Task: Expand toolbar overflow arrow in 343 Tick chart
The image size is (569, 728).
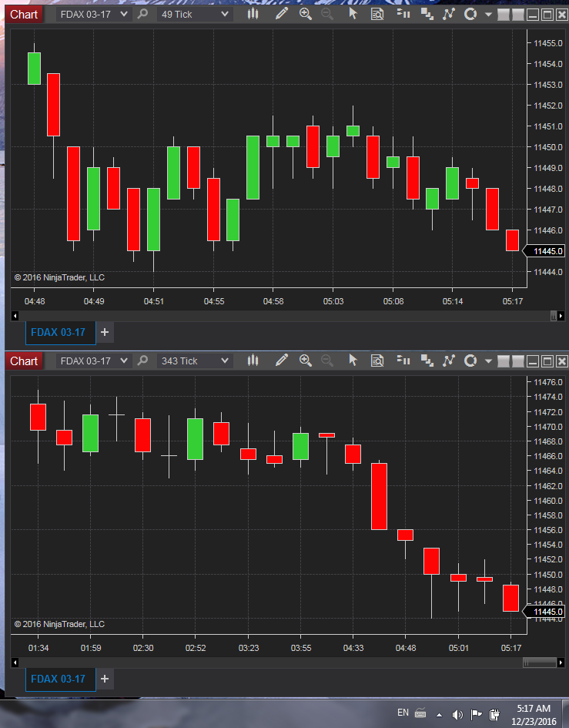Action: coord(488,361)
